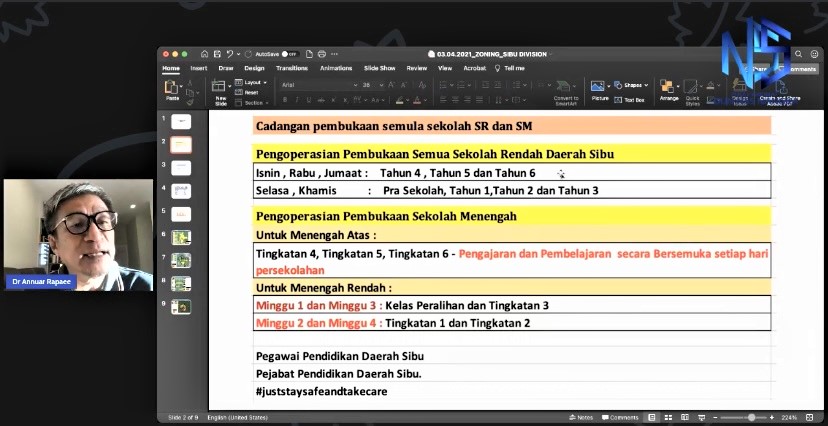Open the Transitions ribbon tab

(x=291, y=68)
